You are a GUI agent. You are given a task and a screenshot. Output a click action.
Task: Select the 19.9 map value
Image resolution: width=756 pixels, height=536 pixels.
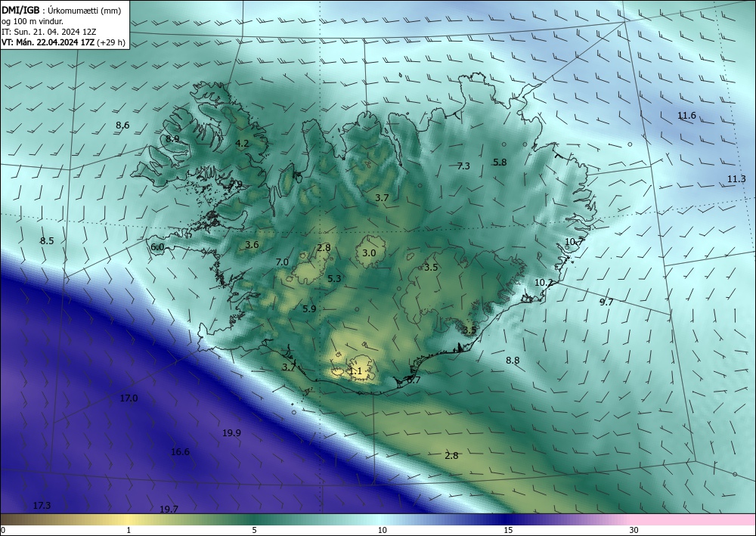pyautogui.click(x=231, y=433)
